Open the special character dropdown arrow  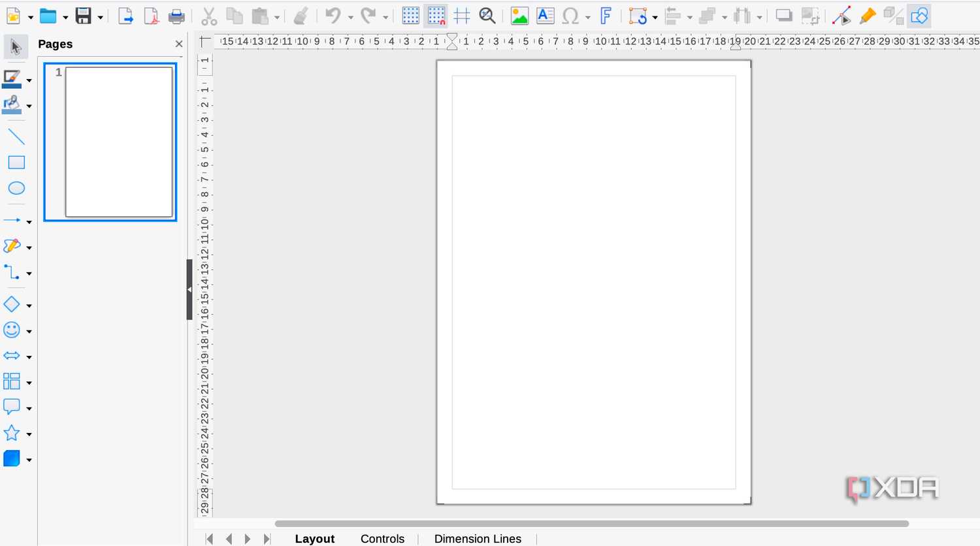[587, 17]
